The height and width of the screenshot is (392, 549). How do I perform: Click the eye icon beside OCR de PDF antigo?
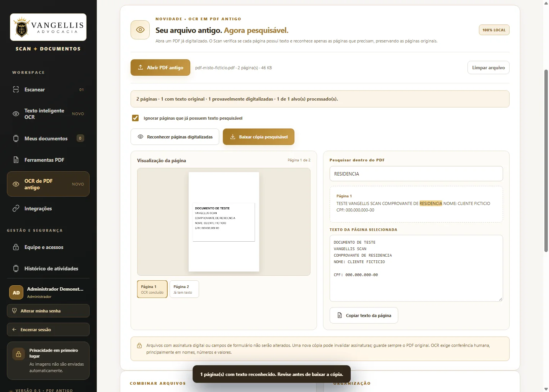(x=16, y=184)
